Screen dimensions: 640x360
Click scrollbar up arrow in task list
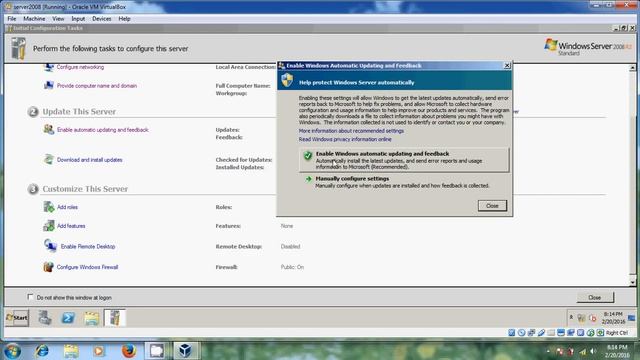(632, 68)
